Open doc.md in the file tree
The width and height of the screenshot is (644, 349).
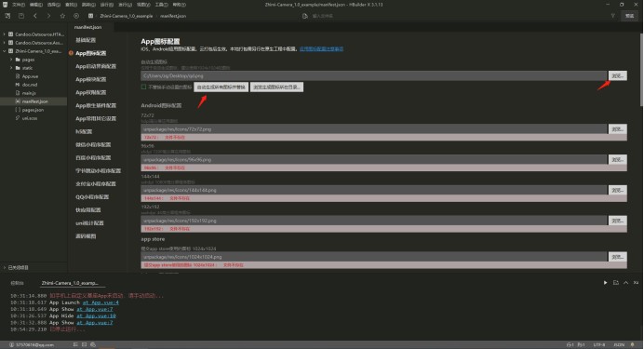[x=29, y=85]
